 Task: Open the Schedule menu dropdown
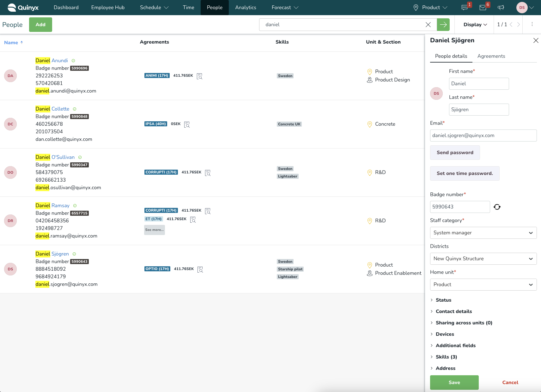(x=154, y=8)
